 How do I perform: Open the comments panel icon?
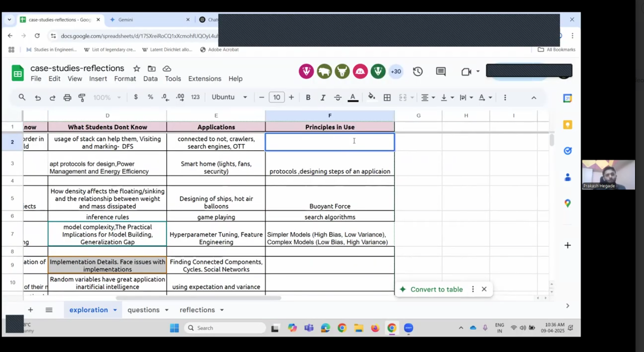(441, 72)
